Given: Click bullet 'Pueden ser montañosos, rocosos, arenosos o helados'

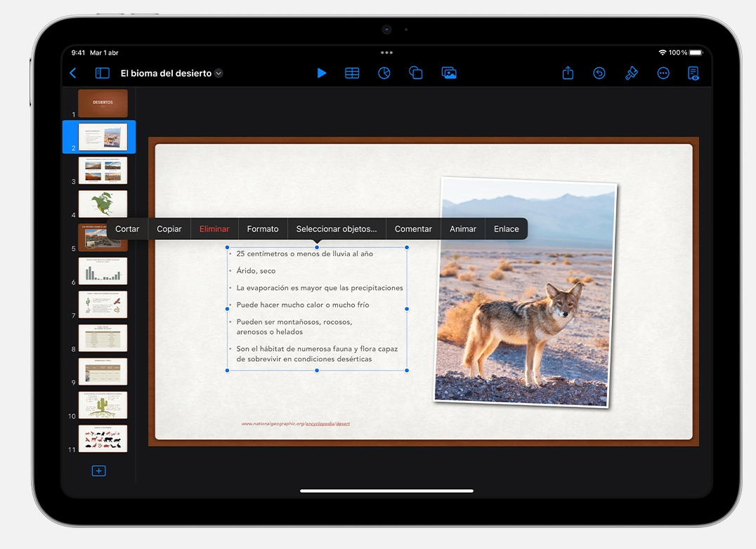Looking at the screenshot, I should (x=294, y=327).
